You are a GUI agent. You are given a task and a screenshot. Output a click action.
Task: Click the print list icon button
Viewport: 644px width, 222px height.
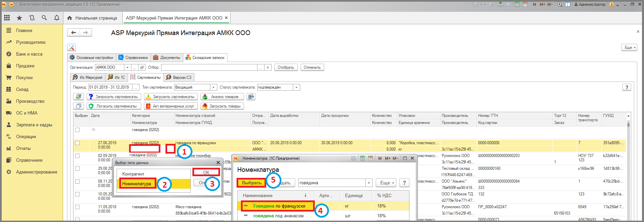click(x=251, y=97)
